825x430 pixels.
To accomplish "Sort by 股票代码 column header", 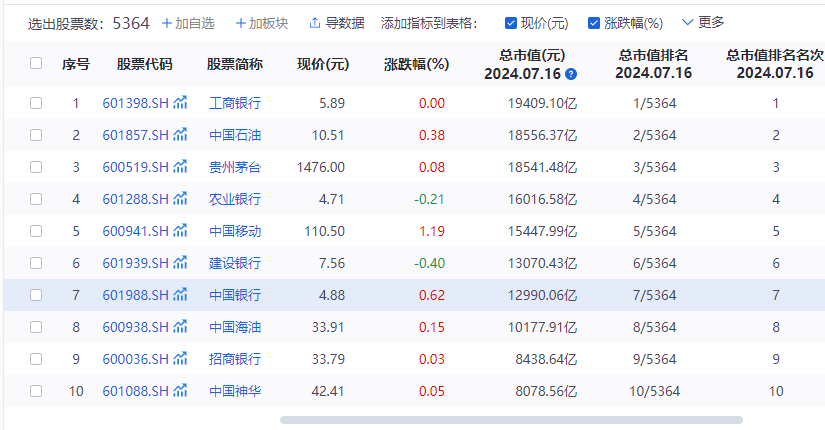I will 144,64.
